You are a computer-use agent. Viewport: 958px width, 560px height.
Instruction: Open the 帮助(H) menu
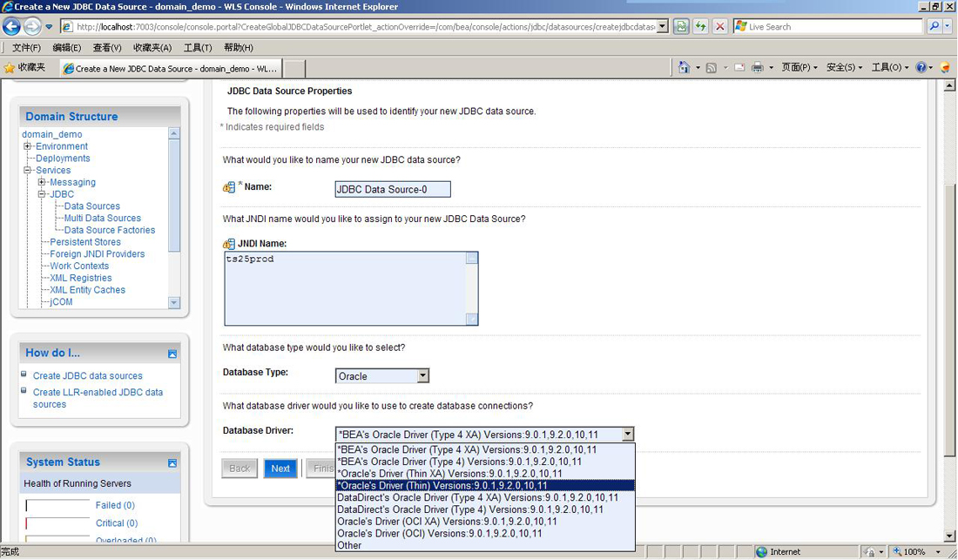[239, 48]
